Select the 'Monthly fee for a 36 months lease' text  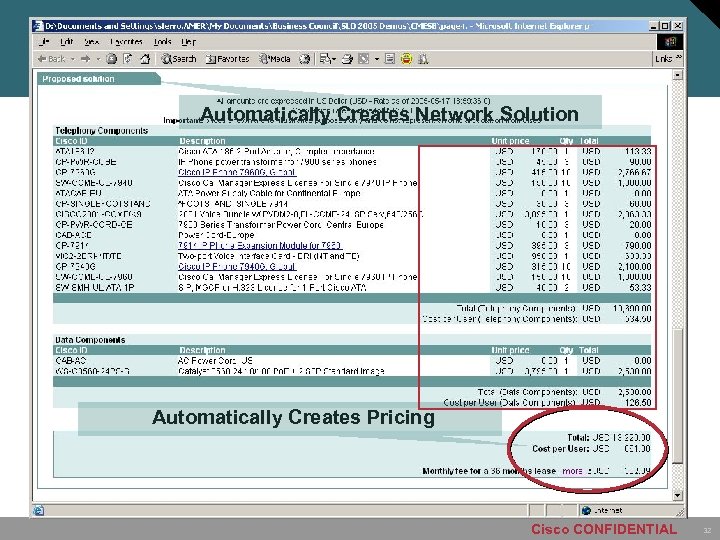(x=489, y=471)
